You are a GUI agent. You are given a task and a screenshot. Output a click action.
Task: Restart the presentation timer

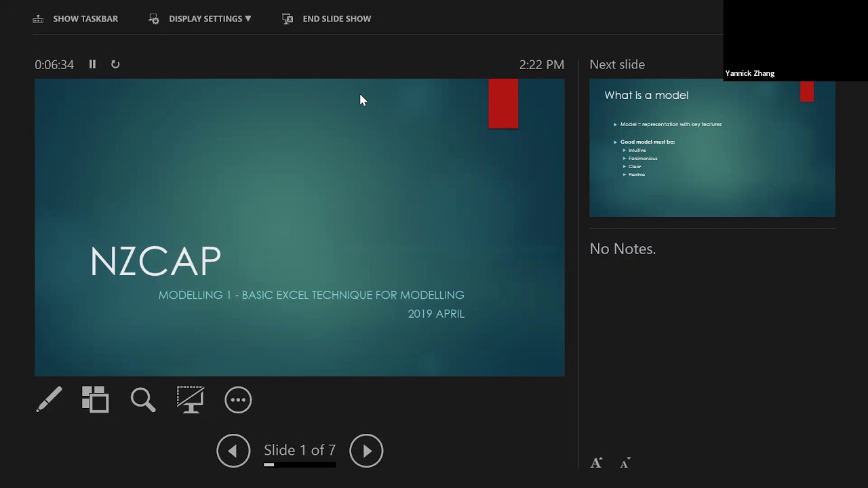point(115,64)
